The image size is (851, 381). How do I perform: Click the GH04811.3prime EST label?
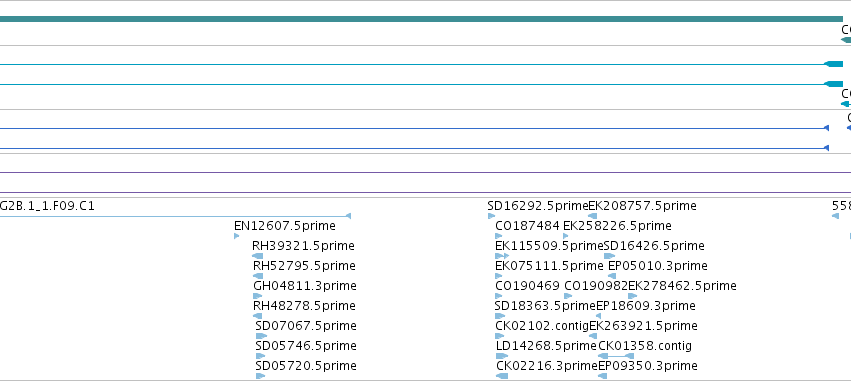point(305,286)
